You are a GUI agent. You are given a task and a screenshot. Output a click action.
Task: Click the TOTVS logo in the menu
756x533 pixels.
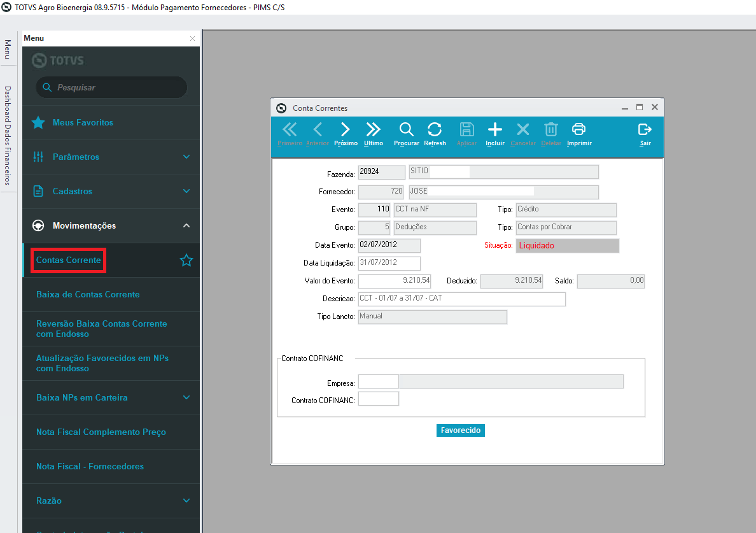tap(58, 60)
